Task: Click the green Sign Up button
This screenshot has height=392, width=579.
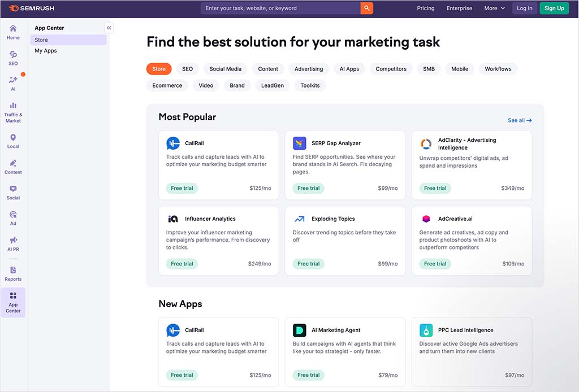Action: pyautogui.click(x=554, y=8)
